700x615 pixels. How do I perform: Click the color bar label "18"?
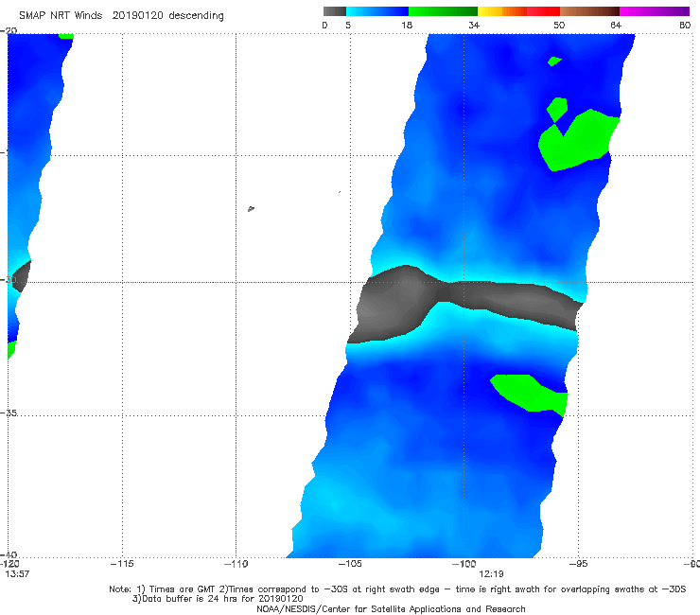407,25
